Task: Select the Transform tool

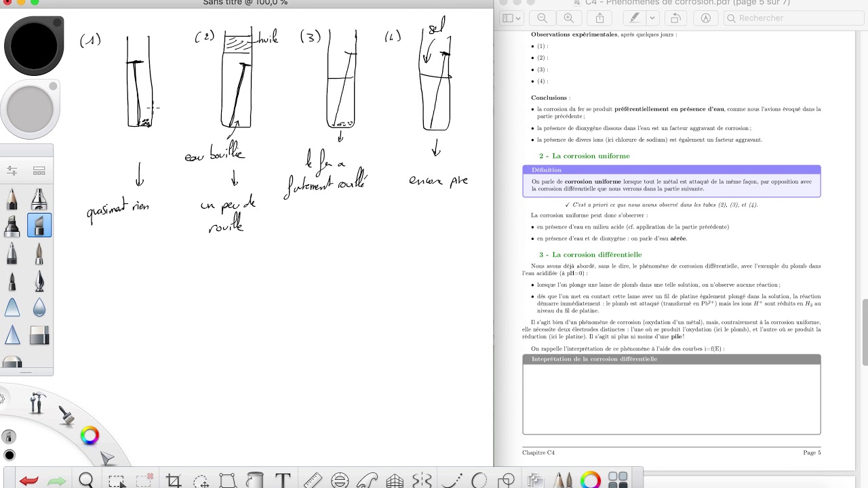Action: pyautogui.click(x=227, y=481)
